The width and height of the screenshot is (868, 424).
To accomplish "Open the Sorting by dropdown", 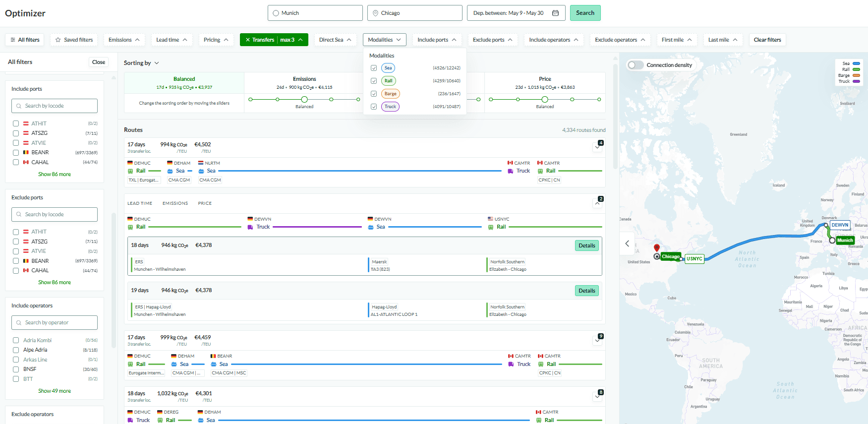I will (x=141, y=63).
